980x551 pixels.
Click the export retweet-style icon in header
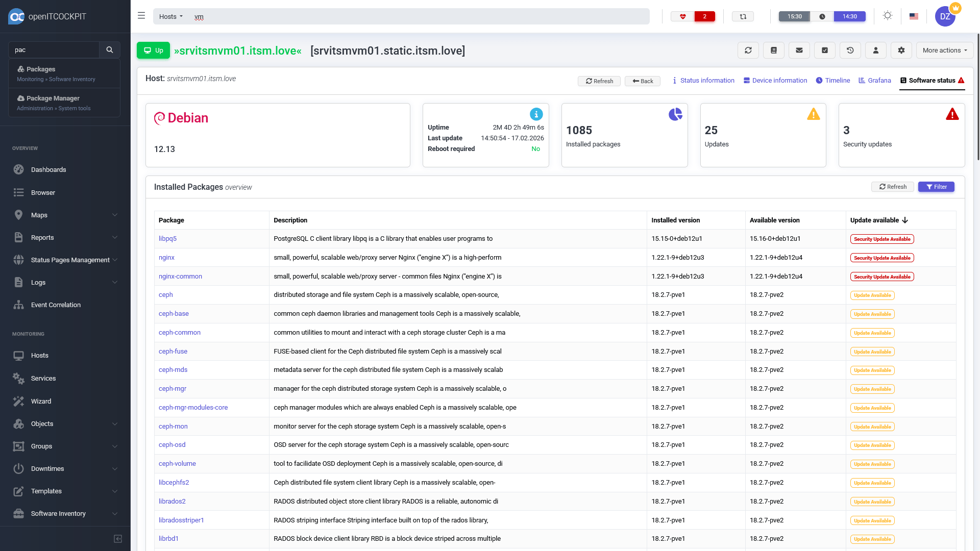point(743,16)
